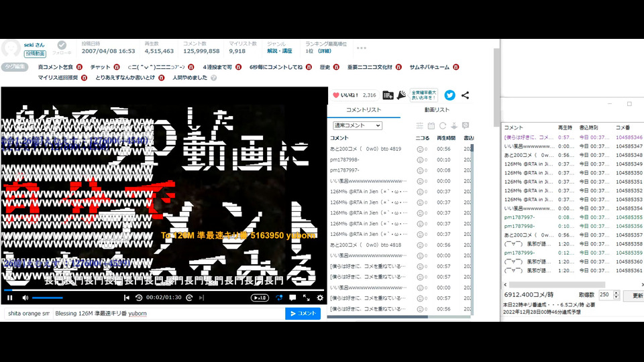Open the Nicoad party-popper icon
The height and width of the screenshot is (362, 644).
tap(401, 95)
